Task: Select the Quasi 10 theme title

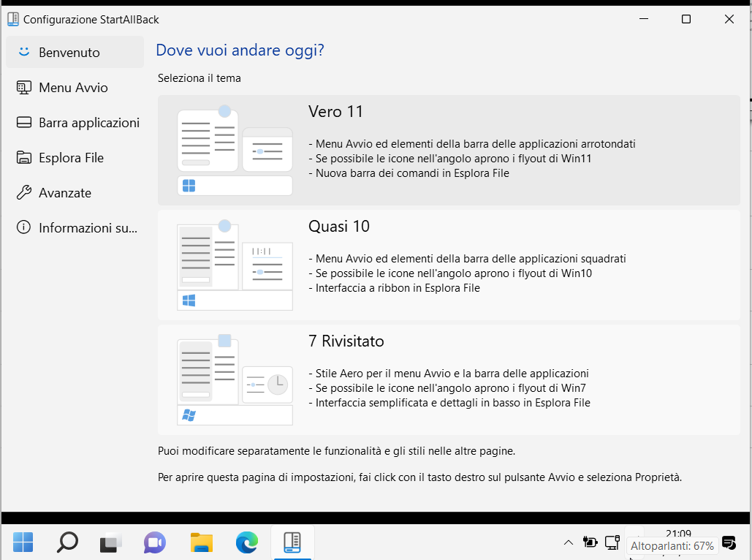Action: pos(339,226)
